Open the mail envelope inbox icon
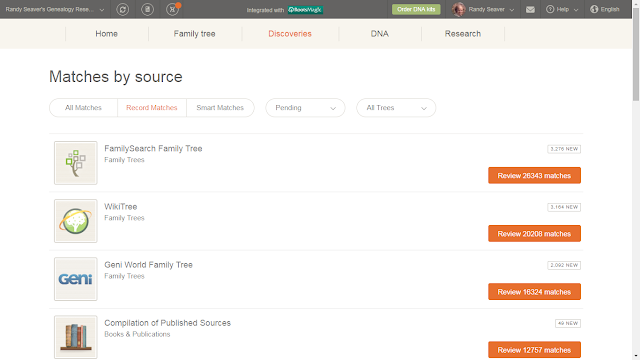The image size is (640, 360). point(530,9)
